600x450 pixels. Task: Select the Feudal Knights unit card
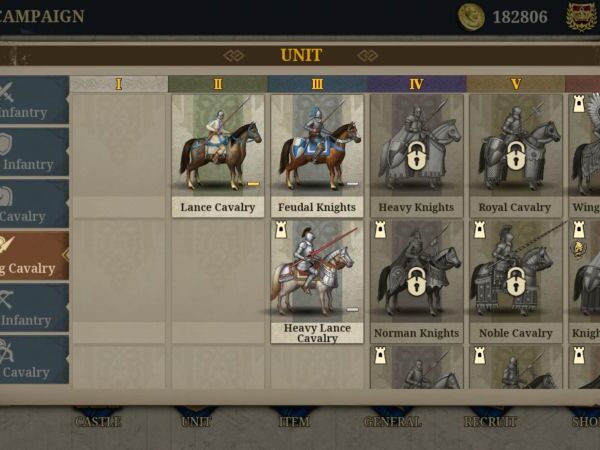[x=317, y=156]
